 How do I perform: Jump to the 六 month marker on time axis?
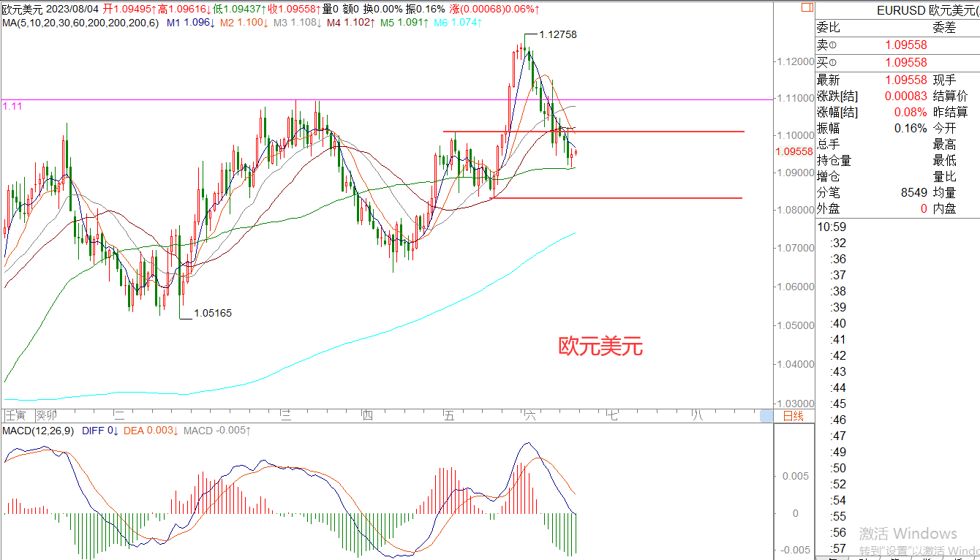pyautogui.click(x=530, y=416)
